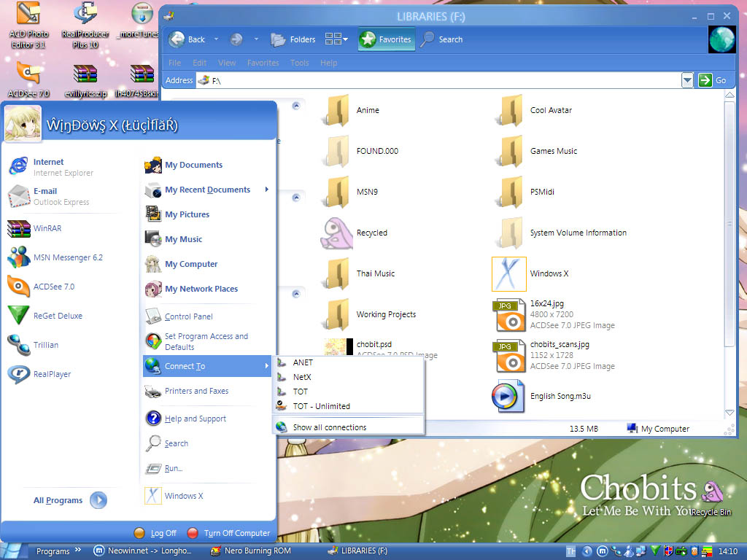Open ACDSee 7.0 from pinned programs

pos(53,287)
